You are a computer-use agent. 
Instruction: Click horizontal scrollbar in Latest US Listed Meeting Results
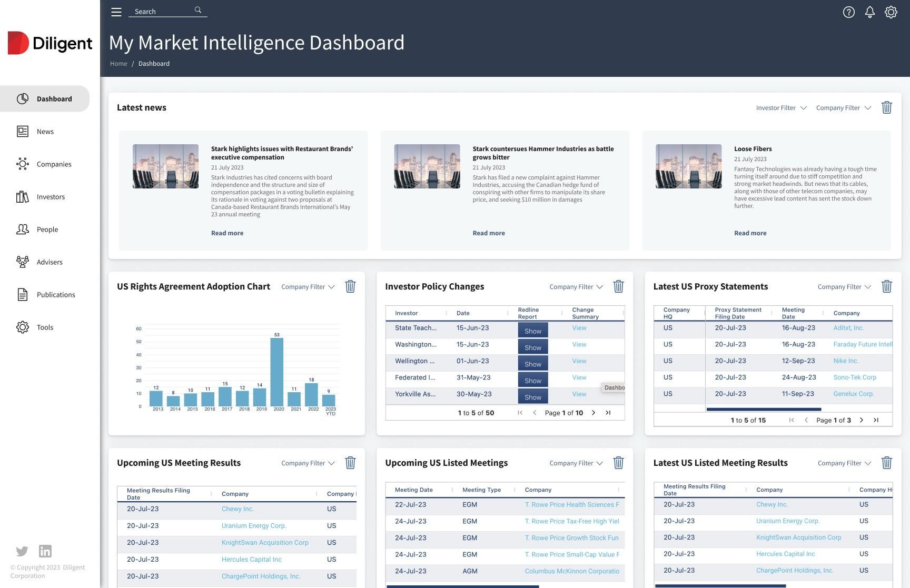[x=720, y=585]
